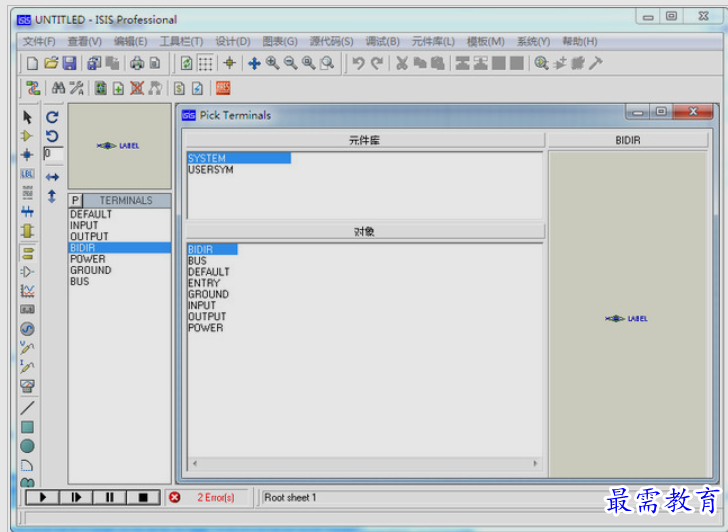728x532 pixels.
Task: Select INPUT in TERMINALS side list
Action: (120, 225)
